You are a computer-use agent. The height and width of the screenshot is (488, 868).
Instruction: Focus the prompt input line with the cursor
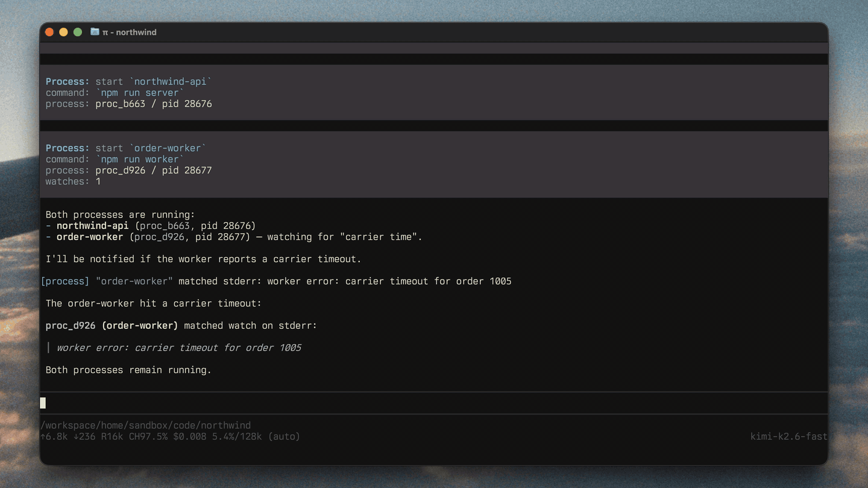pyautogui.click(x=433, y=403)
